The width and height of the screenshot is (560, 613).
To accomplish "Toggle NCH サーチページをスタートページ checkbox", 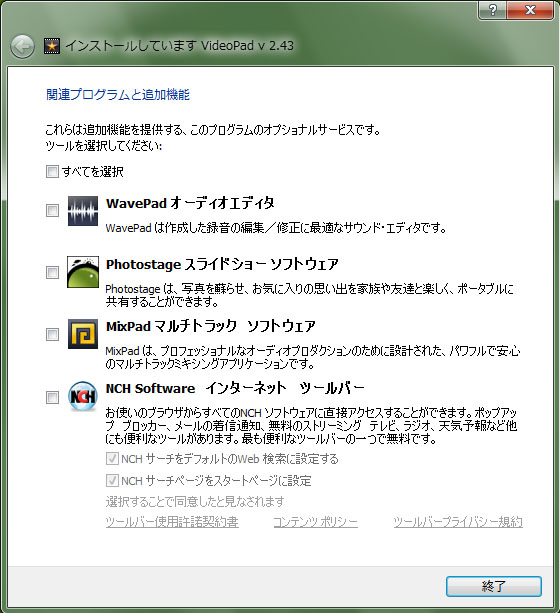I will click(x=112, y=480).
